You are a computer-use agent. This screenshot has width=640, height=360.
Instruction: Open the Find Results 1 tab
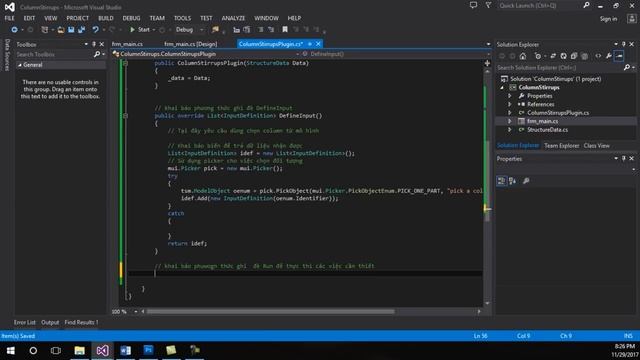(81, 322)
